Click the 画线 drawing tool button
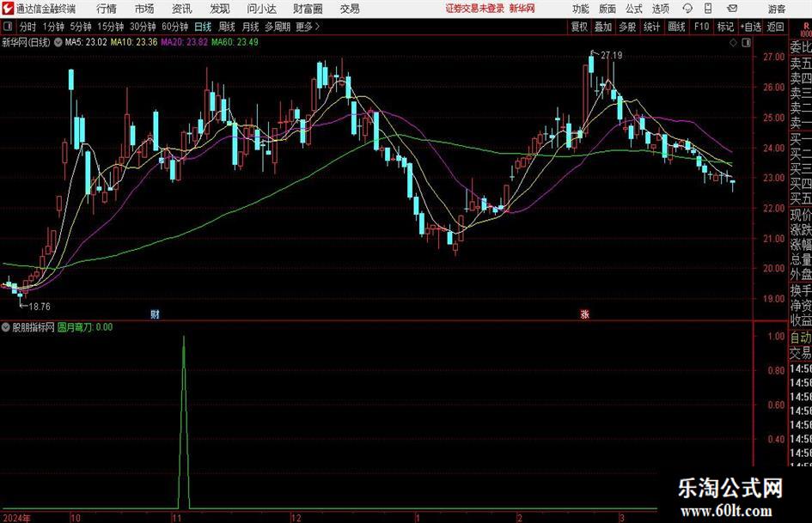 pos(676,27)
